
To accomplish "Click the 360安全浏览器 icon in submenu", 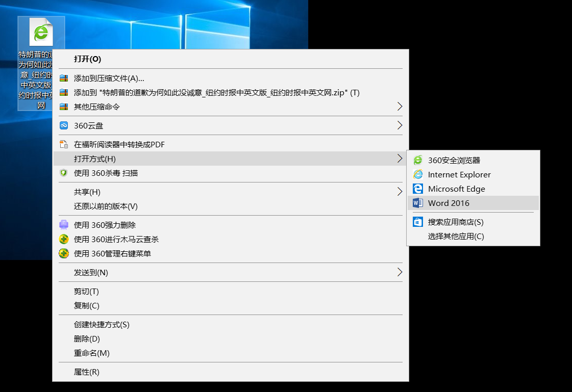I will point(418,160).
